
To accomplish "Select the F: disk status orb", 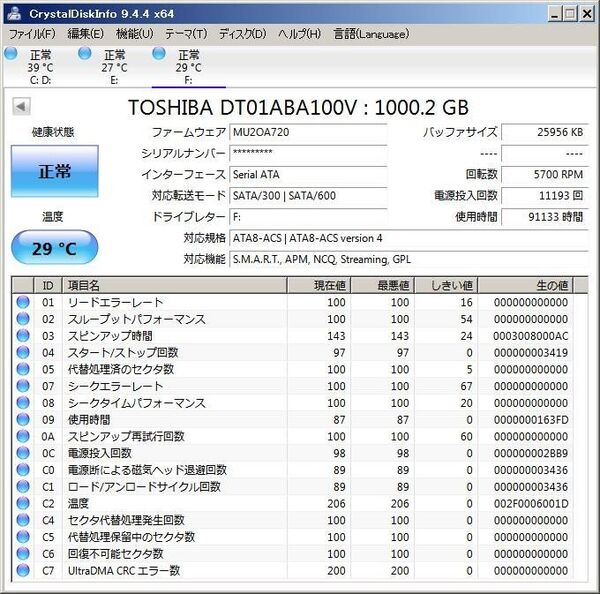I will coord(159,54).
